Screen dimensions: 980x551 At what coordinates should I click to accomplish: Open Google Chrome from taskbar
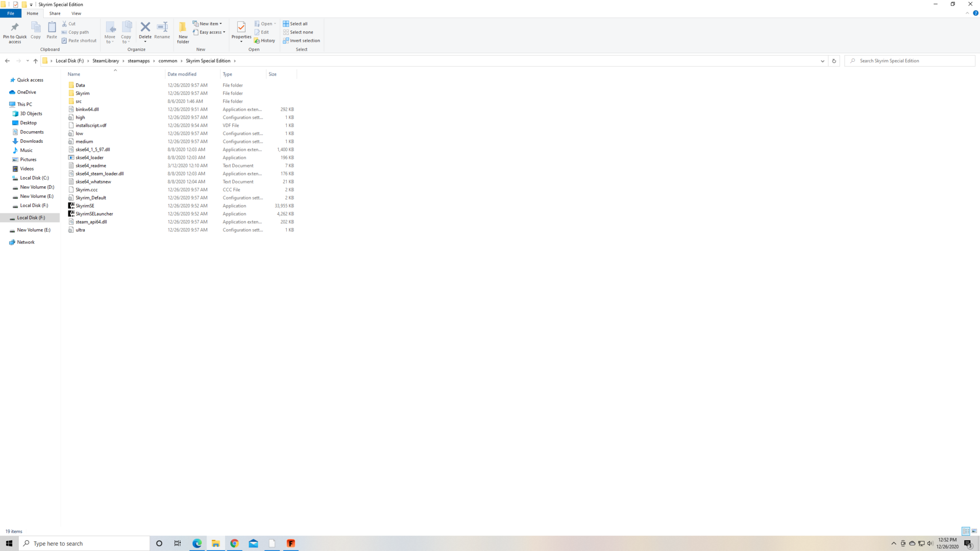click(234, 543)
